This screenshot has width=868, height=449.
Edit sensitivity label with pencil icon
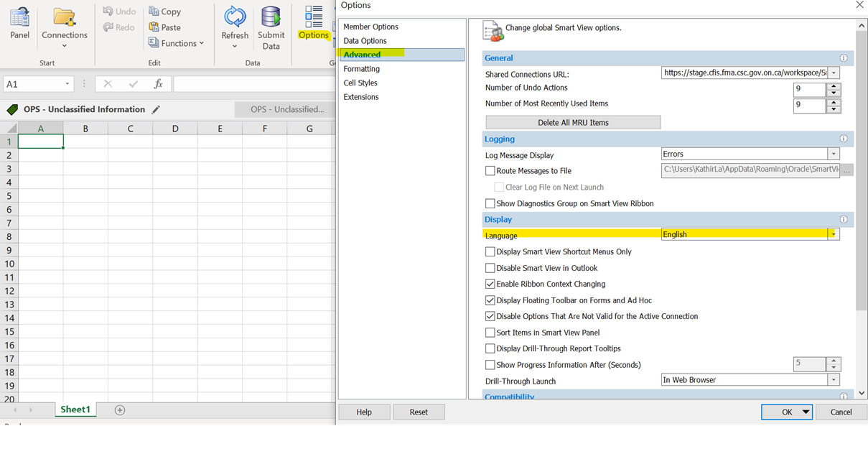click(x=156, y=110)
